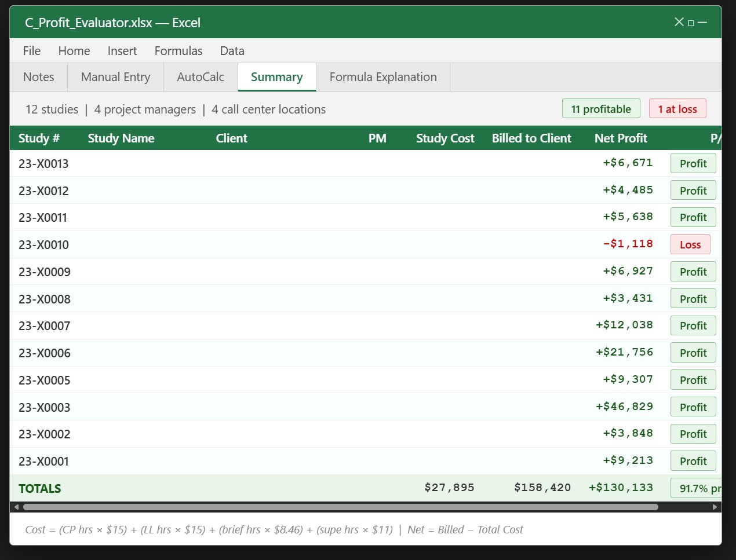Click the Study # column header

(39, 138)
